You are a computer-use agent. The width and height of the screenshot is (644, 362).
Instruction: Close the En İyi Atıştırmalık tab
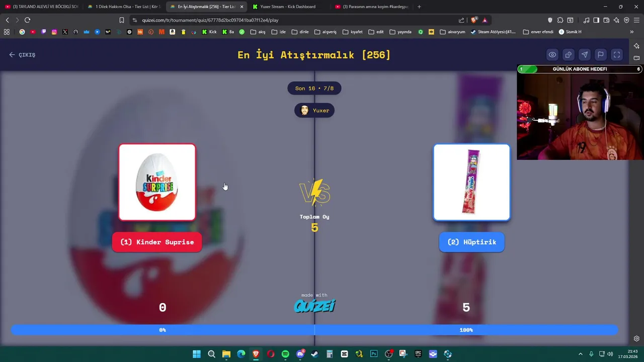click(x=242, y=7)
